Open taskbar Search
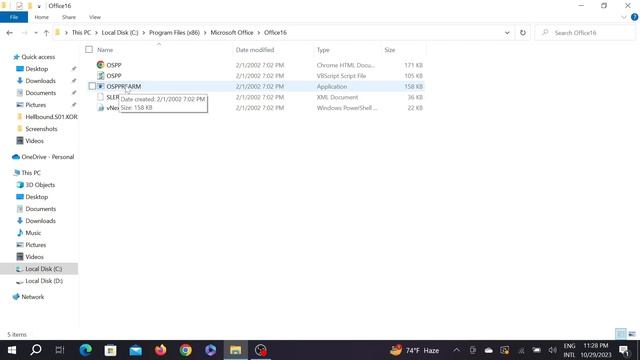The width and height of the screenshot is (640, 360). (36, 350)
